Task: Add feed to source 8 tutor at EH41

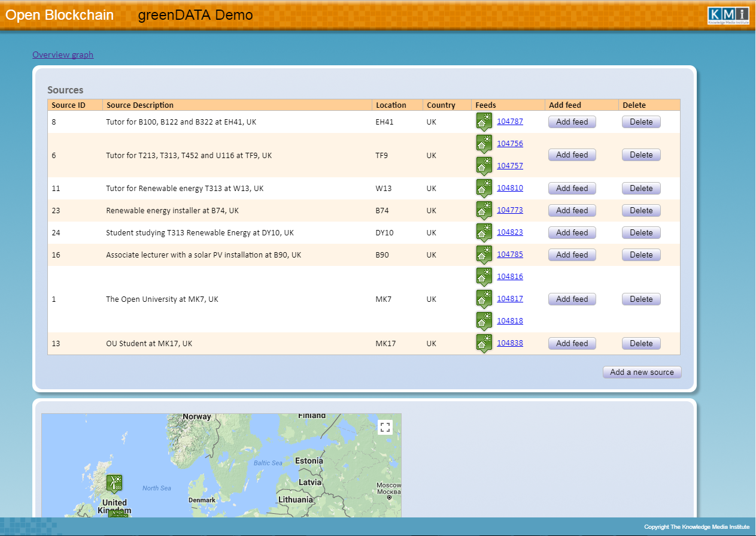Action: 572,122
